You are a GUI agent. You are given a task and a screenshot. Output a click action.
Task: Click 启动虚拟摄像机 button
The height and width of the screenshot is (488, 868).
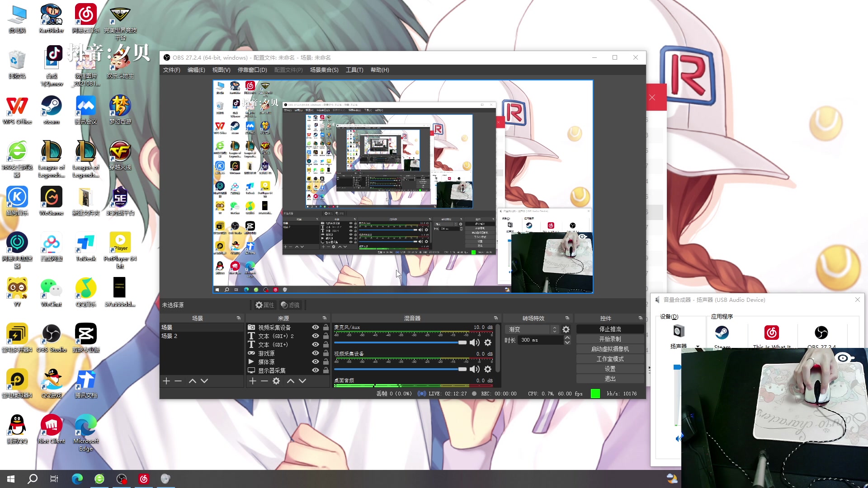[x=610, y=349]
